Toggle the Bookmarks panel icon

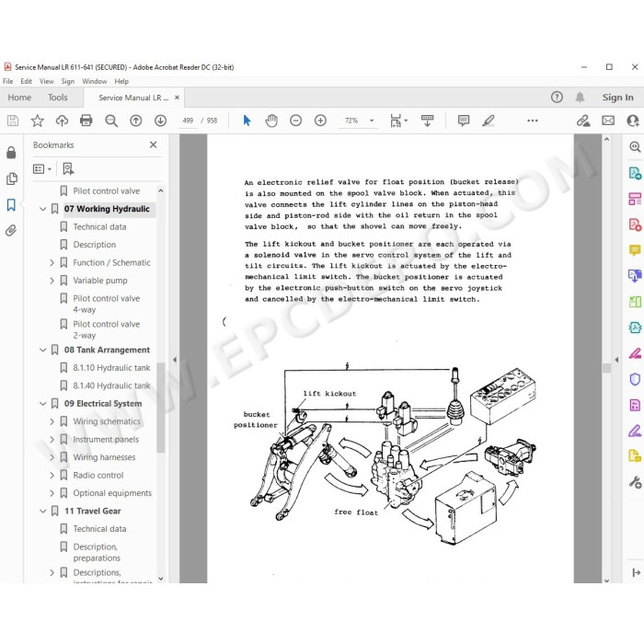pyautogui.click(x=11, y=204)
